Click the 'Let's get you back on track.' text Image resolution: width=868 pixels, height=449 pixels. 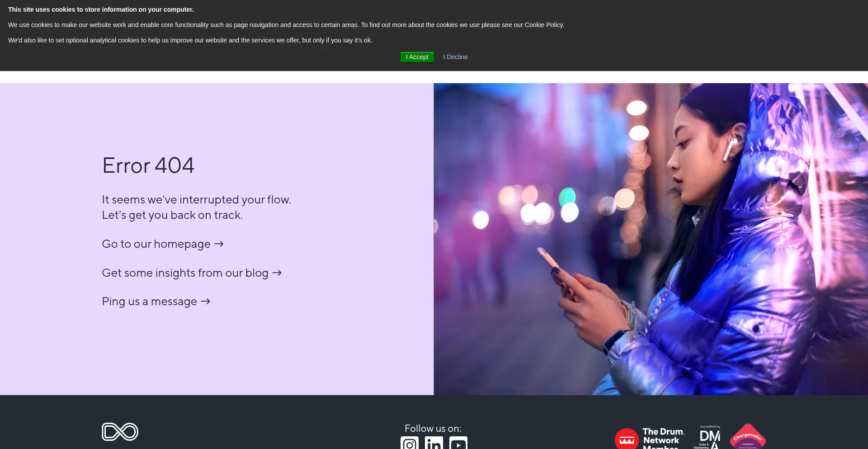pos(172,215)
